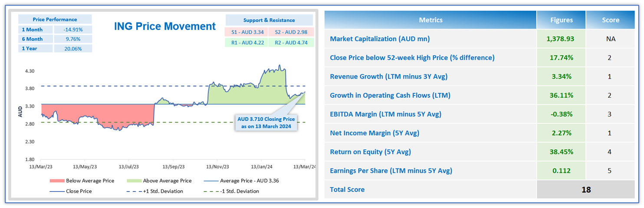
Task: Click the 13/May/23 x-axis date
Action: [85, 167]
